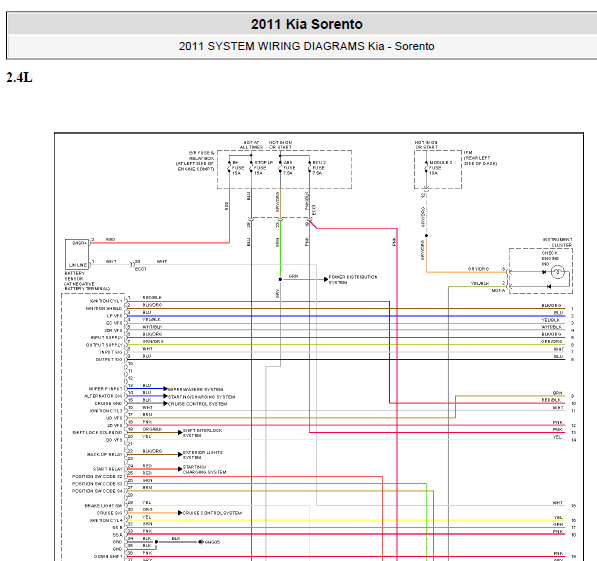597x561 pixels.
Task: Click the 2011 System Wiring Diagrams subtitle
Action: pyautogui.click(x=306, y=46)
